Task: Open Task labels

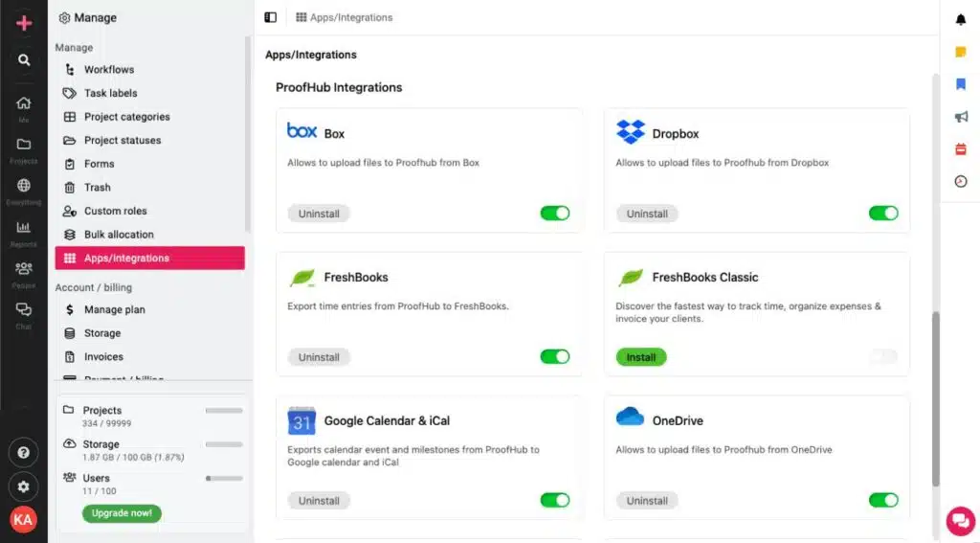Action: click(x=150, y=93)
